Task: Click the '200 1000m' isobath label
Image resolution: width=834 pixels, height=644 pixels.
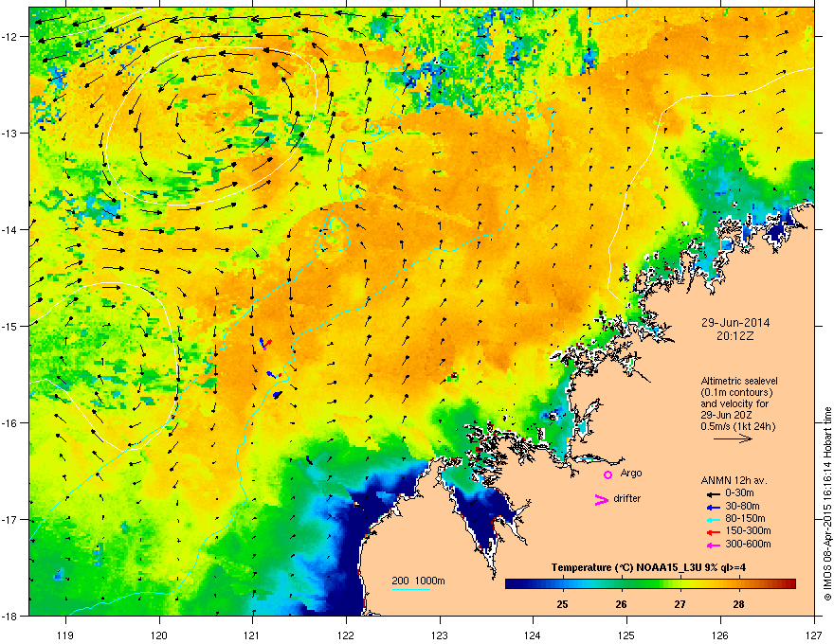Action: click(419, 581)
